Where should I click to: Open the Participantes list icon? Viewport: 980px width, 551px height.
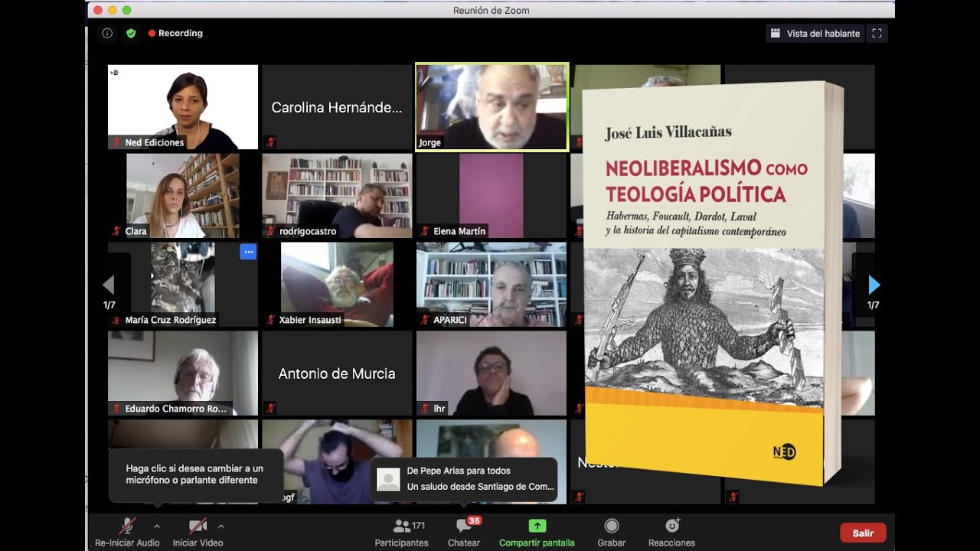point(401,526)
